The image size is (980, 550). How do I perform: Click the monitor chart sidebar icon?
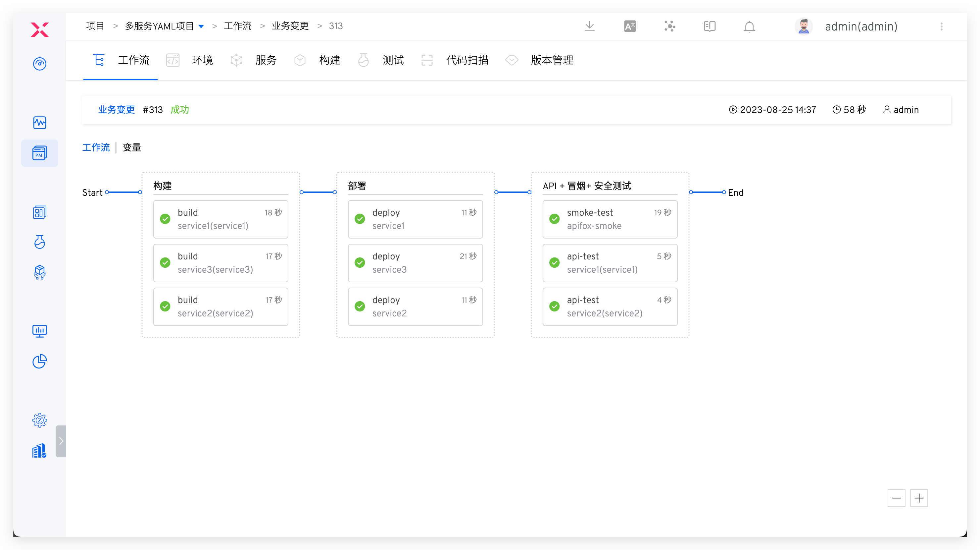click(40, 331)
